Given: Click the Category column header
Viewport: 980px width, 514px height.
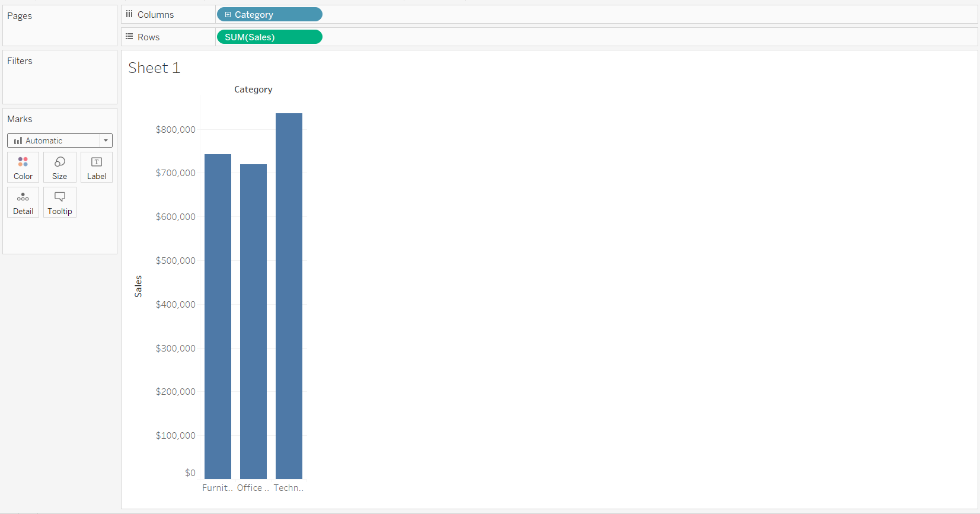Looking at the screenshot, I should [253, 90].
